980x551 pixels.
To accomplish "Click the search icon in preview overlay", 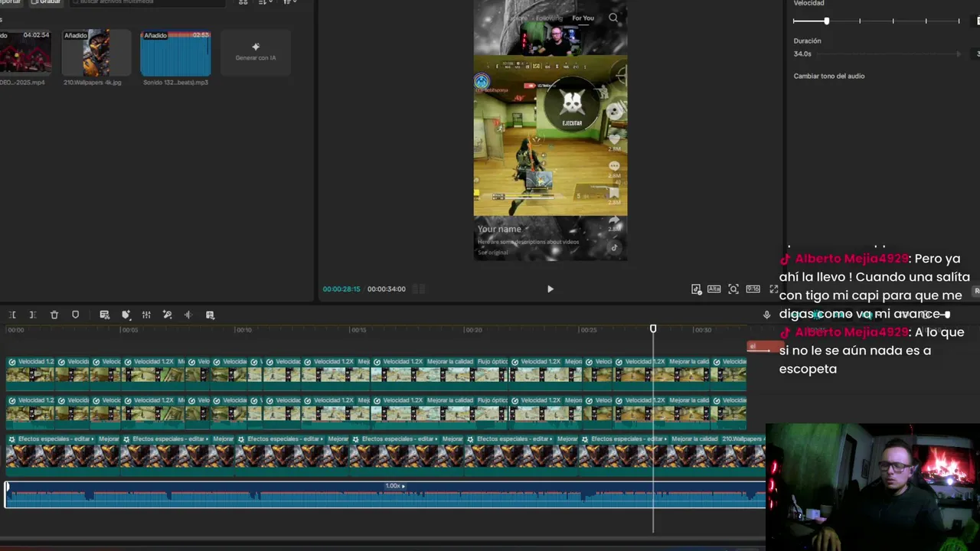I will (x=613, y=18).
